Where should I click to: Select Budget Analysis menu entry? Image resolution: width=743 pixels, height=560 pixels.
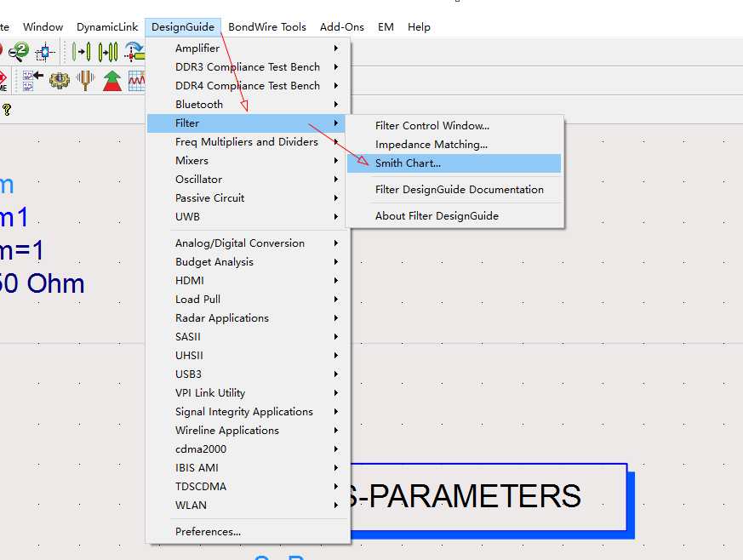[247, 262]
